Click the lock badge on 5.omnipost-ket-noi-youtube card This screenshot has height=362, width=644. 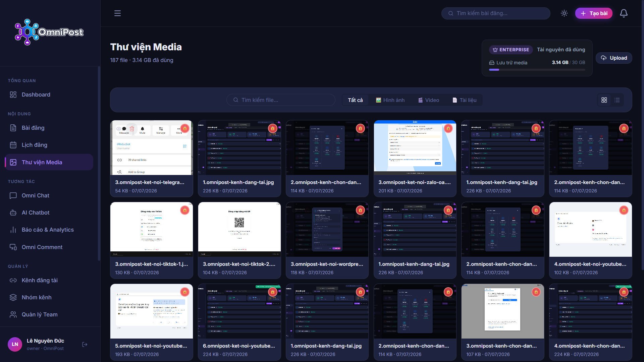click(x=184, y=292)
